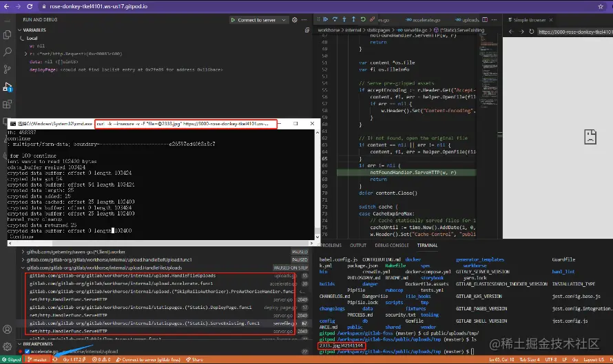Expand the handleExifUpload.func1 goroutine
The image size is (613, 364).
coord(23,259)
